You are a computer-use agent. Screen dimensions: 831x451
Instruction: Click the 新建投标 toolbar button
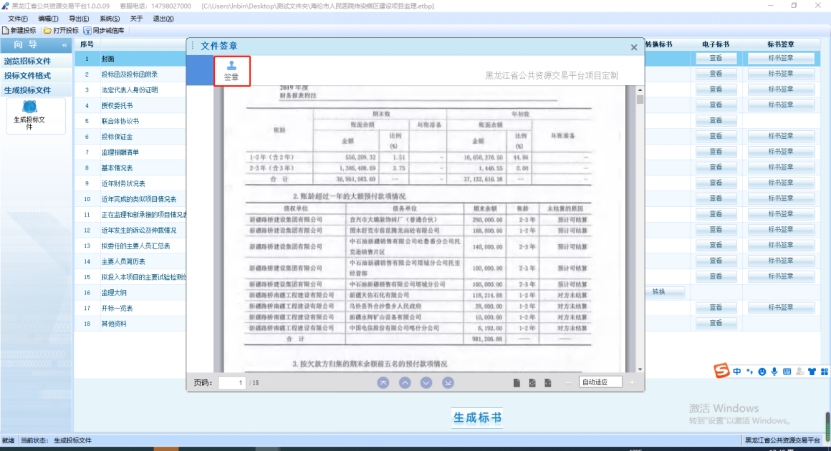(21, 31)
